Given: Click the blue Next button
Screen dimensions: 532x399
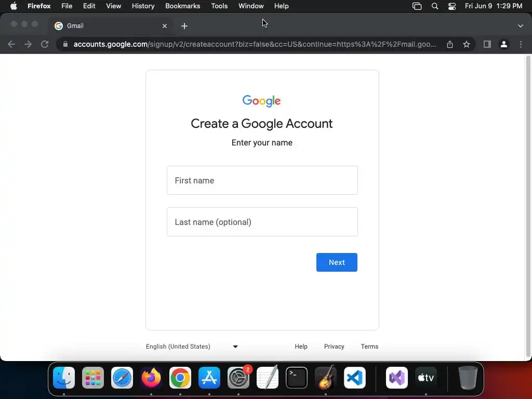Looking at the screenshot, I should click(337, 262).
